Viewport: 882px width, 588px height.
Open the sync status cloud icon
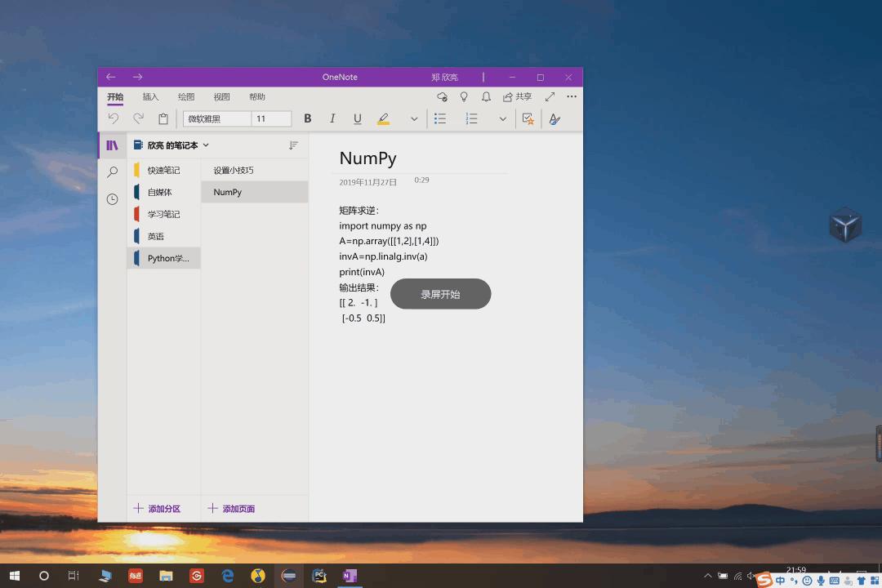tap(442, 96)
